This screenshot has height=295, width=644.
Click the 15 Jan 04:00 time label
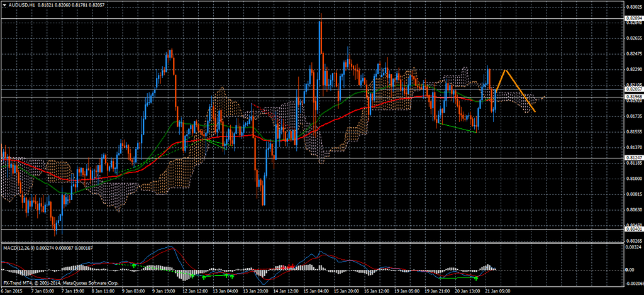318,291
